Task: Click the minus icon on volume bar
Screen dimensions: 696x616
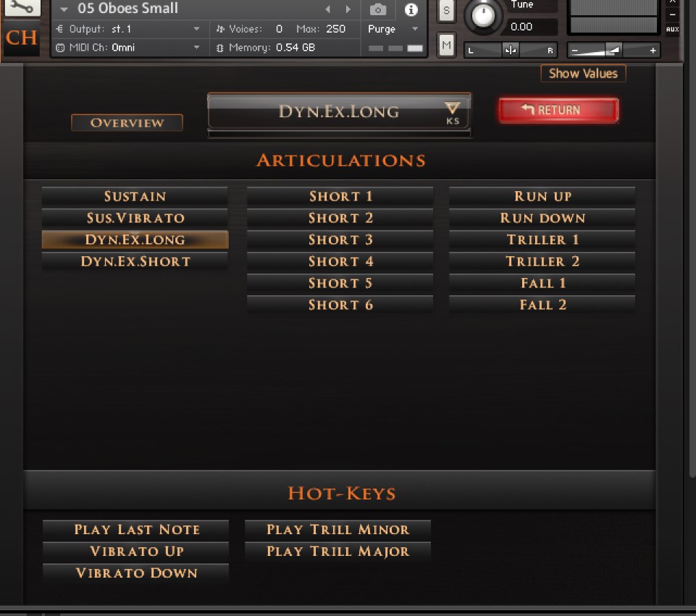Action: pos(575,51)
